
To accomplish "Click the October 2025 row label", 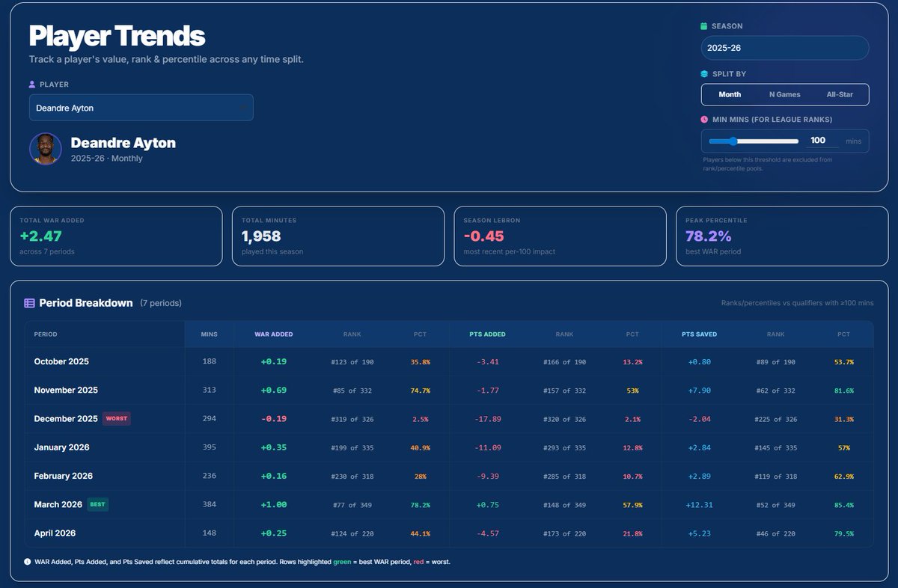I will (x=61, y=361).
